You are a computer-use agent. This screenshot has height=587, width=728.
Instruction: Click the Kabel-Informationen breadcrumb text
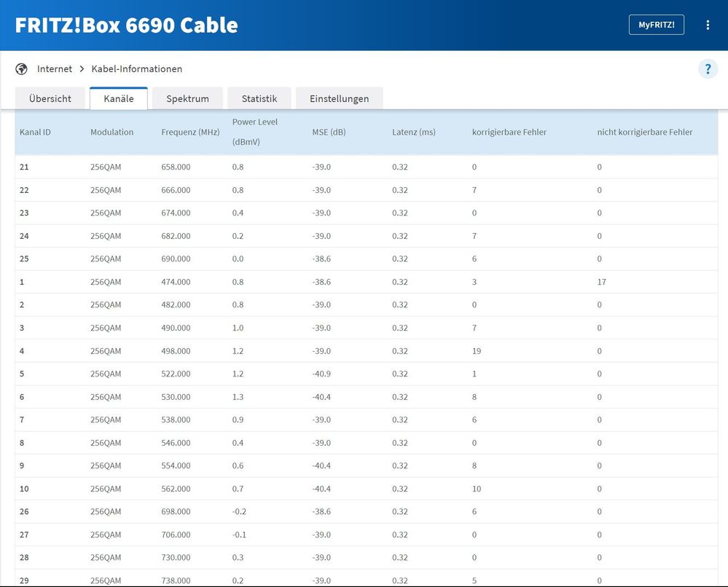tap(136, 69)
